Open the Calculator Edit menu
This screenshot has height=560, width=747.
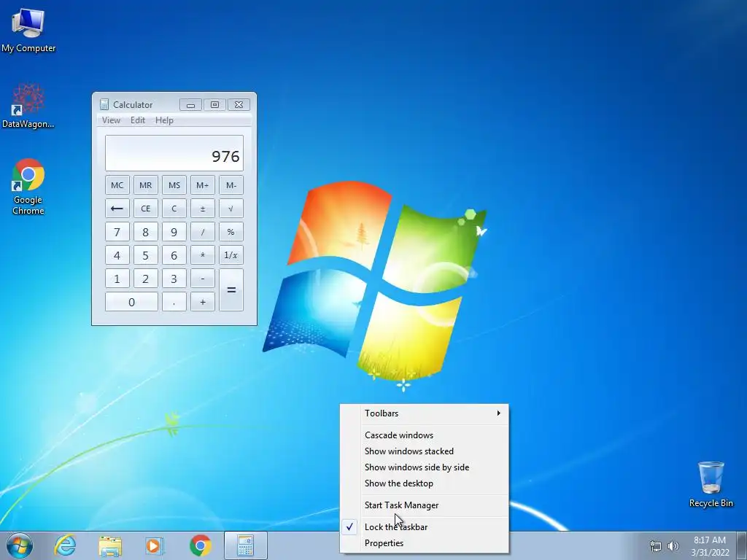click(x=138, y=120)
